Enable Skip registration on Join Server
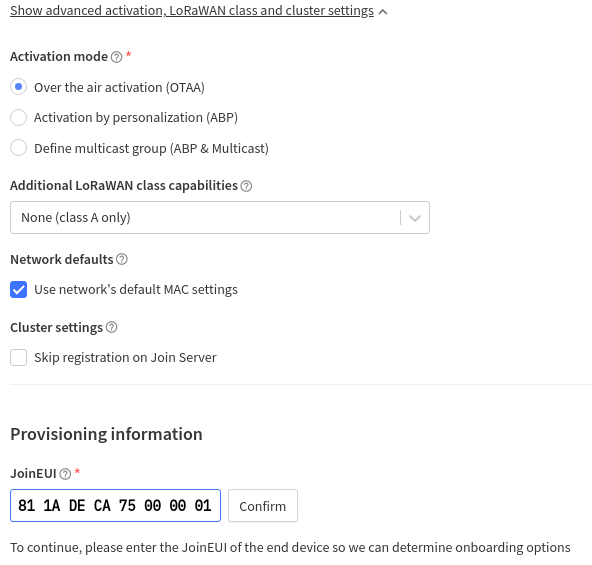The width and height of the screenshot is (592, 565). 18,358
